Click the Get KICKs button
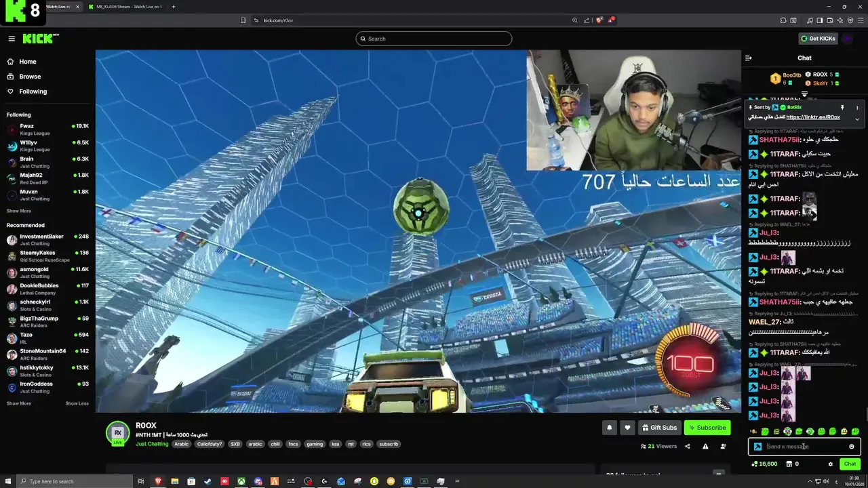 [818, 39]
